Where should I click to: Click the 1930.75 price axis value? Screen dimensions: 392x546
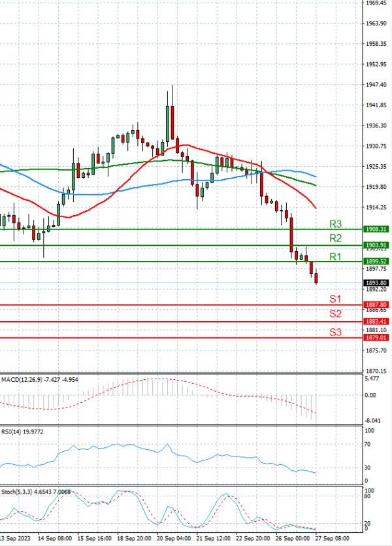pyautogui.click(x=376, y=146)
